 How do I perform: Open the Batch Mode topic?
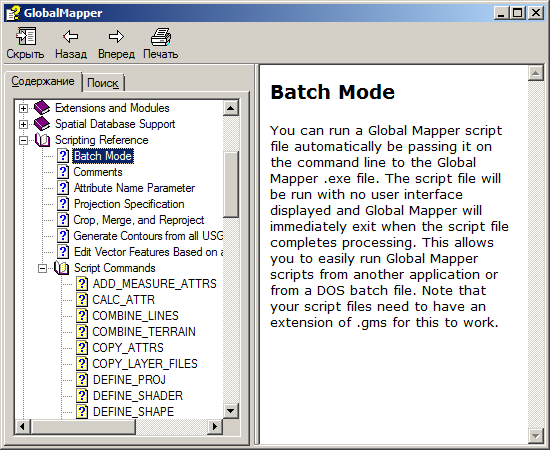coord(103,156)
